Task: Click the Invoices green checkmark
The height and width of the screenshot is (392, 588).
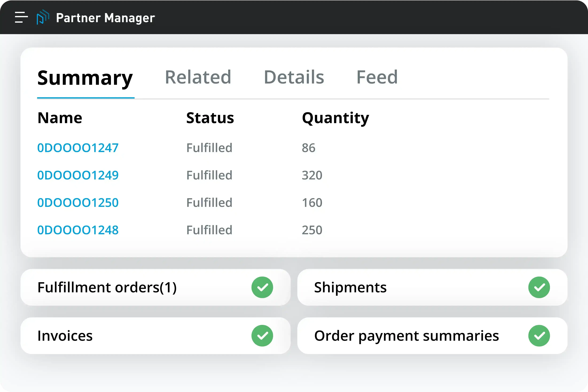Action: click(x=262, y=336)
